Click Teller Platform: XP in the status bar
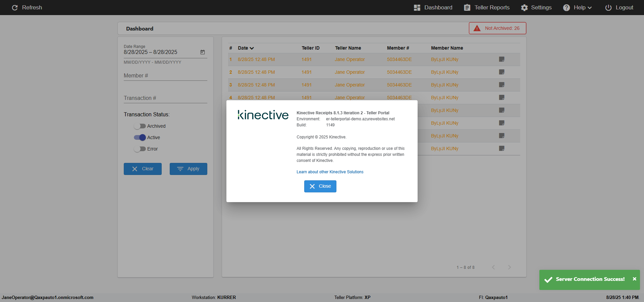The width and height of the screenshot is (644, 302). pyautogui.click(x=352, y=297)
